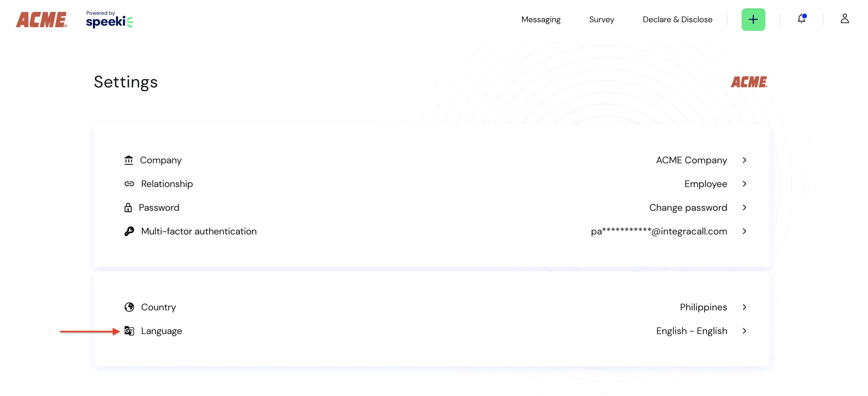Expand the Company row chevron
This screenshot has height=396, width=868.
pyautogui.click(x=744, y=160)
